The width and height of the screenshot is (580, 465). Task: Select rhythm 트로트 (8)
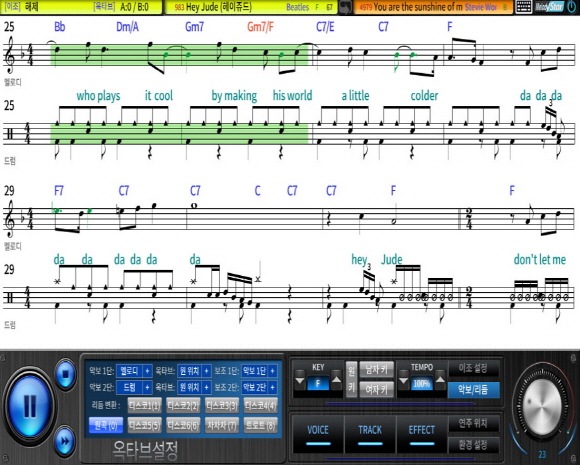pyautogui.click(x=260, y=425)
